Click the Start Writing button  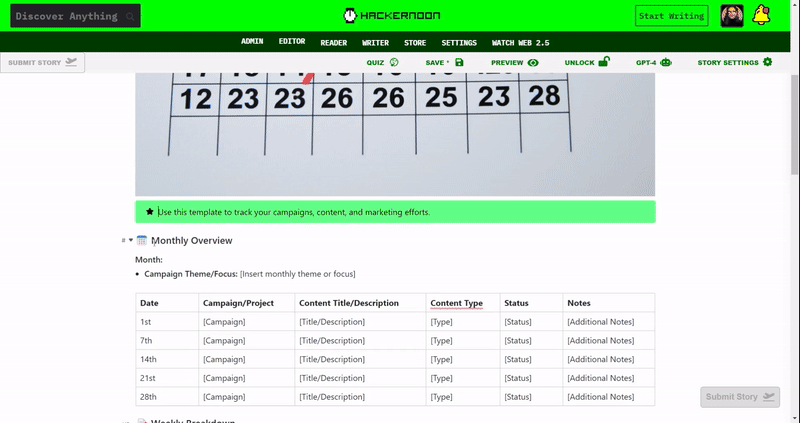coord(671,16)
